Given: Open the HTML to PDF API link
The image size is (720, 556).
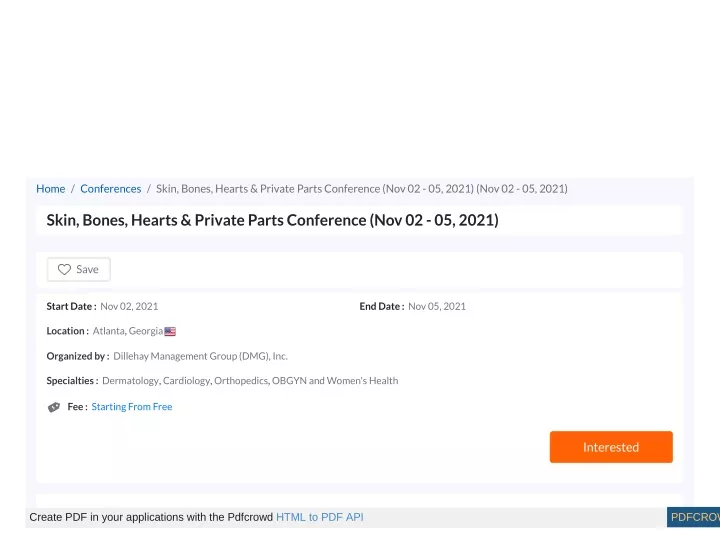Looking at the screenshot, I should [320, 517].
